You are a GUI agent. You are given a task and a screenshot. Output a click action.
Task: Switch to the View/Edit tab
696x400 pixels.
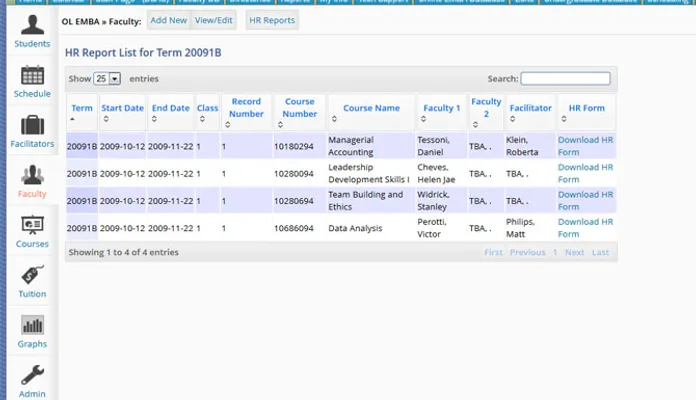coord(213,20)
